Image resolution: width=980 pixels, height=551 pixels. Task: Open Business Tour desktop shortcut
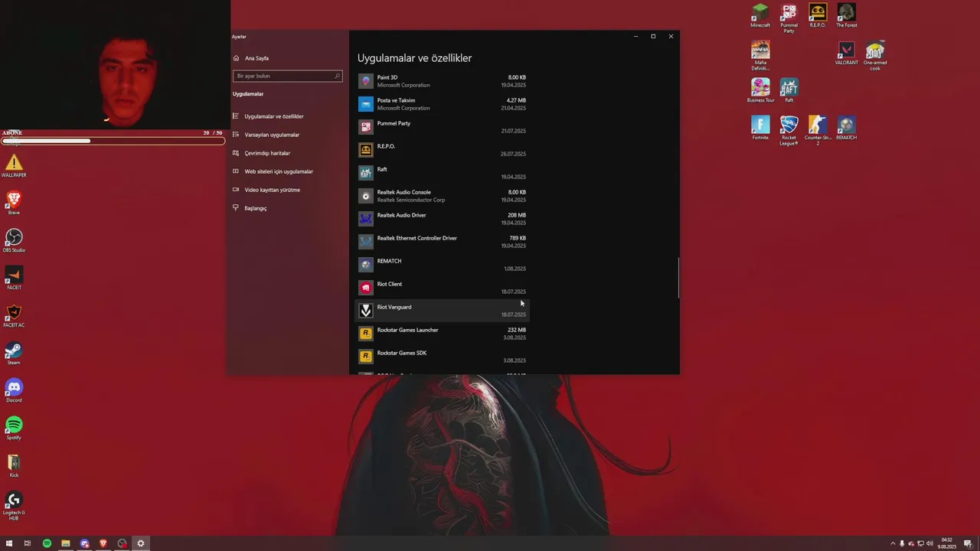760,90
